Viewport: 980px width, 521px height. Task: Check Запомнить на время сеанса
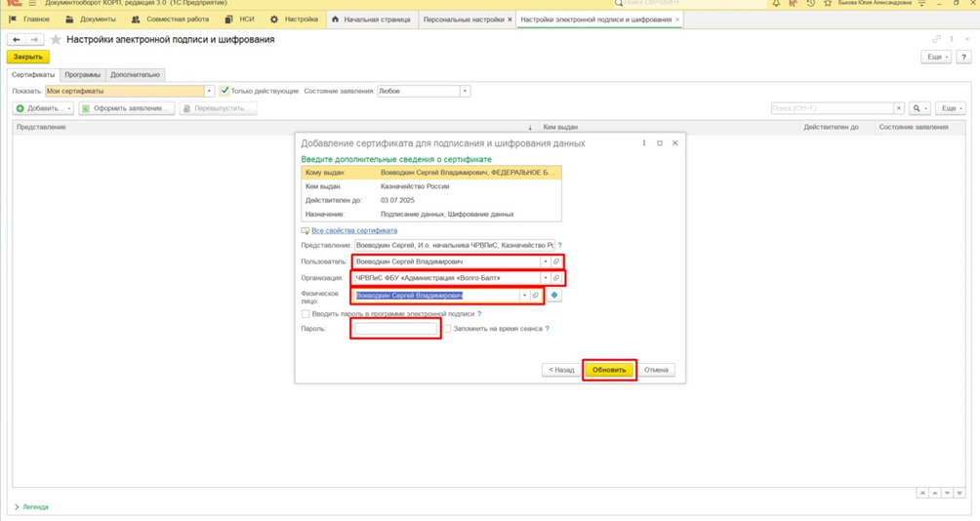click(x=447, y=329)
